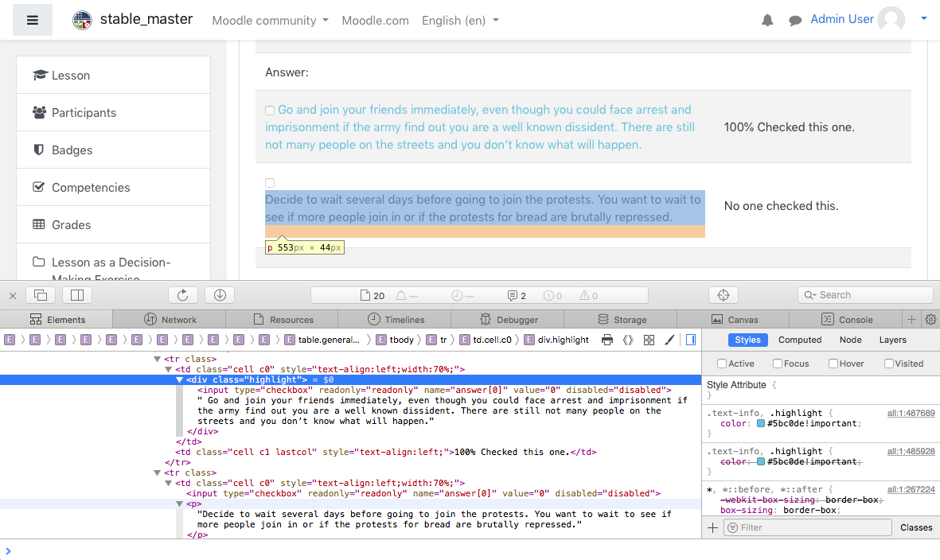Image resolution: width=940 pixels, height=560 pixels.
Task: Open the Canvas tab
Action: (734, 319)
